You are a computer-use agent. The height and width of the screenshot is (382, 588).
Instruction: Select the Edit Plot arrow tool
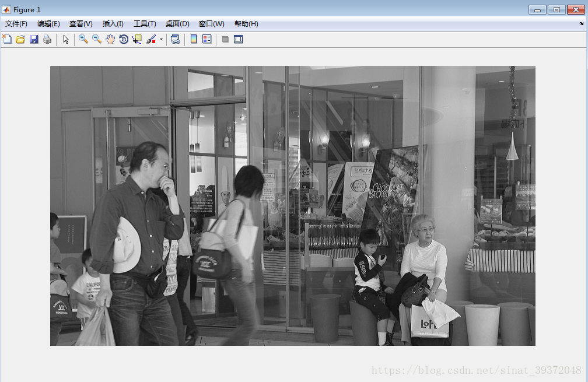click(x=66, y=39)
